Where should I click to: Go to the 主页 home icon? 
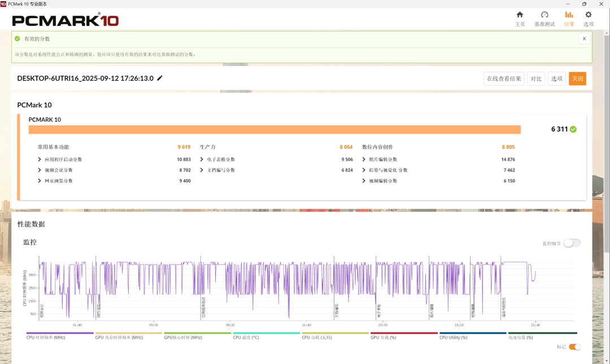520,15
